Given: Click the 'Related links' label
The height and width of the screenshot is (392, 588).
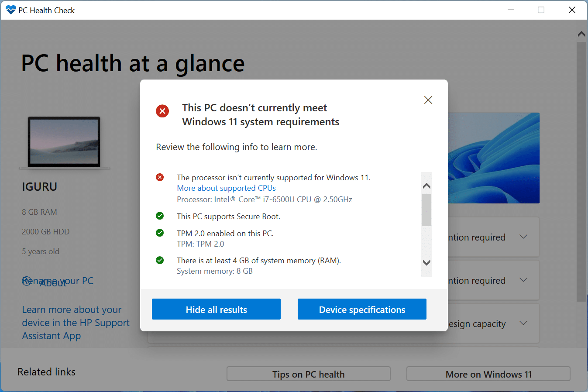Looking at the screenshot, I should point(47,372).
